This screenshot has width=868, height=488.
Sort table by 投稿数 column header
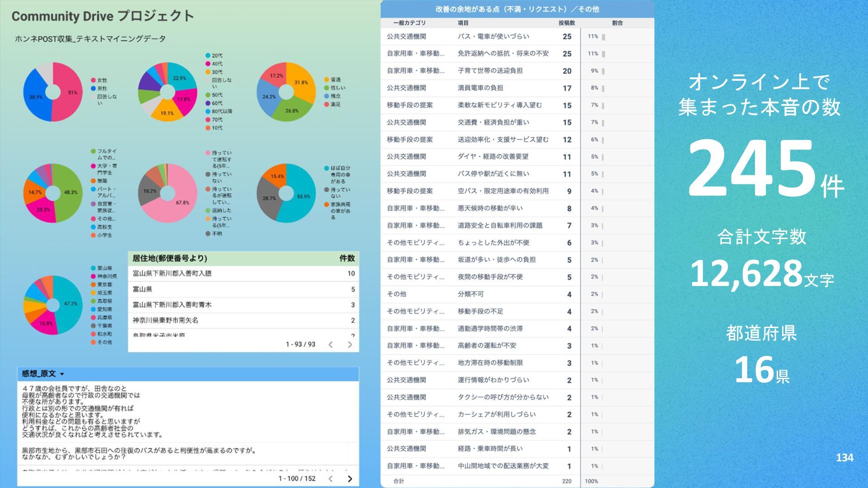tap(566, 23)
